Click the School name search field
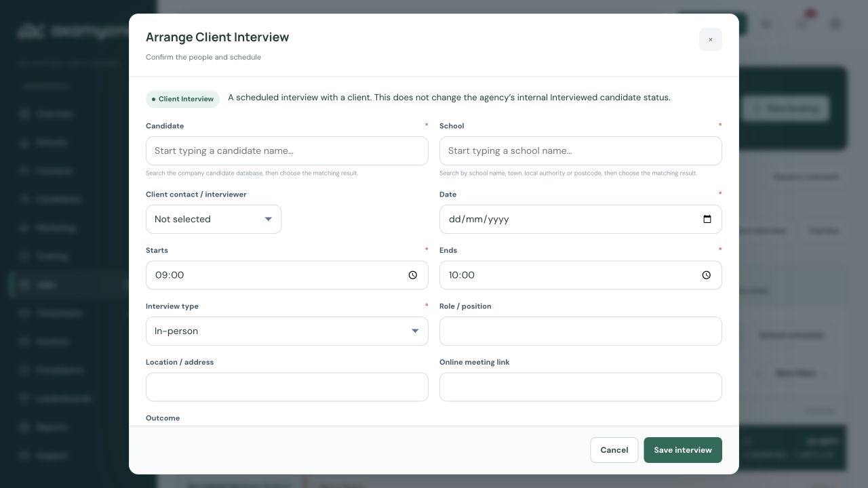The image size is (868, 488). (x=580, y=150)
